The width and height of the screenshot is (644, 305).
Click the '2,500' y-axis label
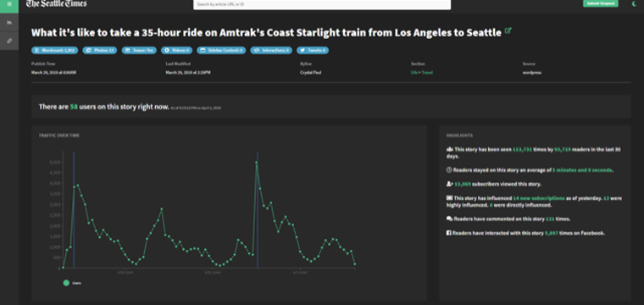click(55, 215)
